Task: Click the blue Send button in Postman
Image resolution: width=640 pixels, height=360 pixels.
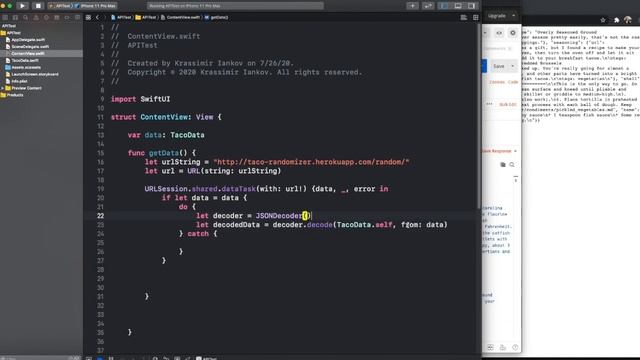Action: tap(484, 66)
